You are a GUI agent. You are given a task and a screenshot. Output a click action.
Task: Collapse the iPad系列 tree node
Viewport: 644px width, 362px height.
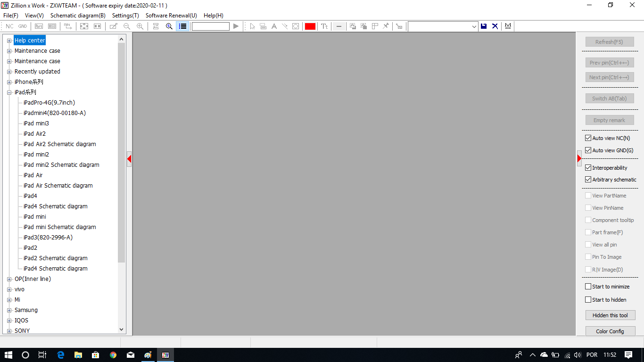[x=9, y=92]
